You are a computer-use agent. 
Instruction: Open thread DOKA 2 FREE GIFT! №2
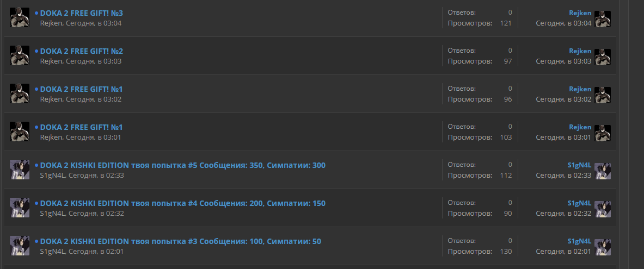(81, 51)
